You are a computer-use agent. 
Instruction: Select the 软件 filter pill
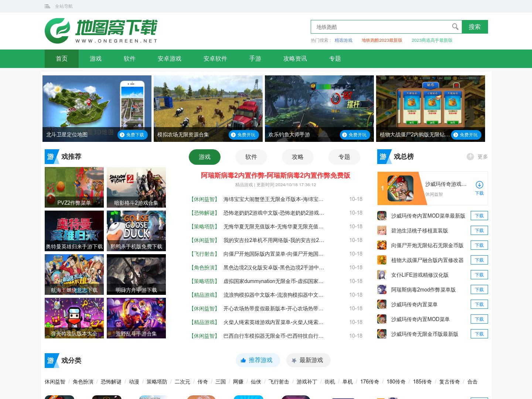pyautogui.click(x=251, y=157)
